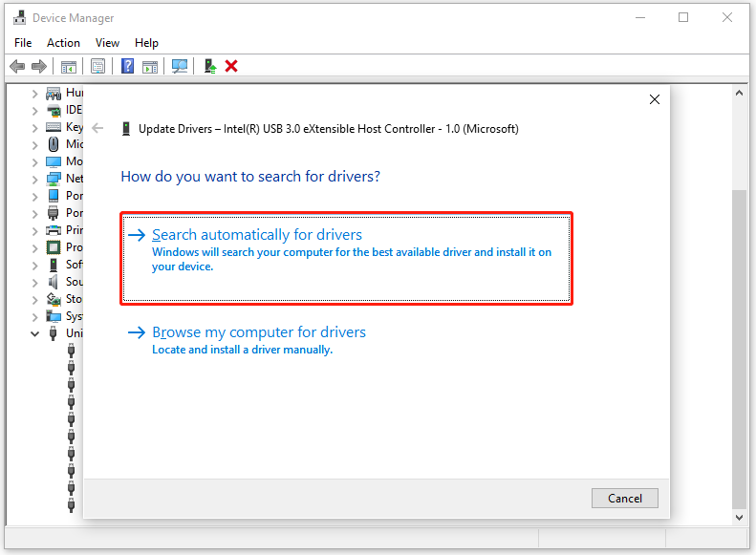Expand the Software devices node
This screenshot has height=555, width=756.
tap(34, 266)
